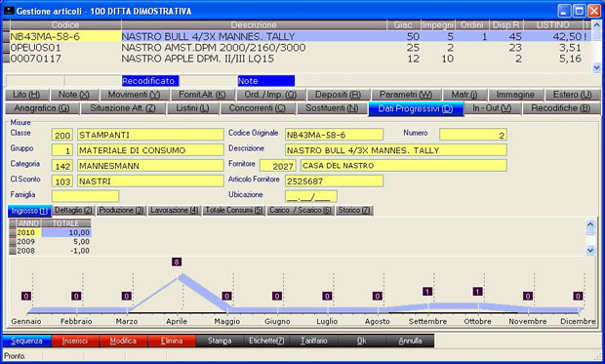
Task: Switch to Dettaglio (2) sub-tab
Action: coord(73,211)
